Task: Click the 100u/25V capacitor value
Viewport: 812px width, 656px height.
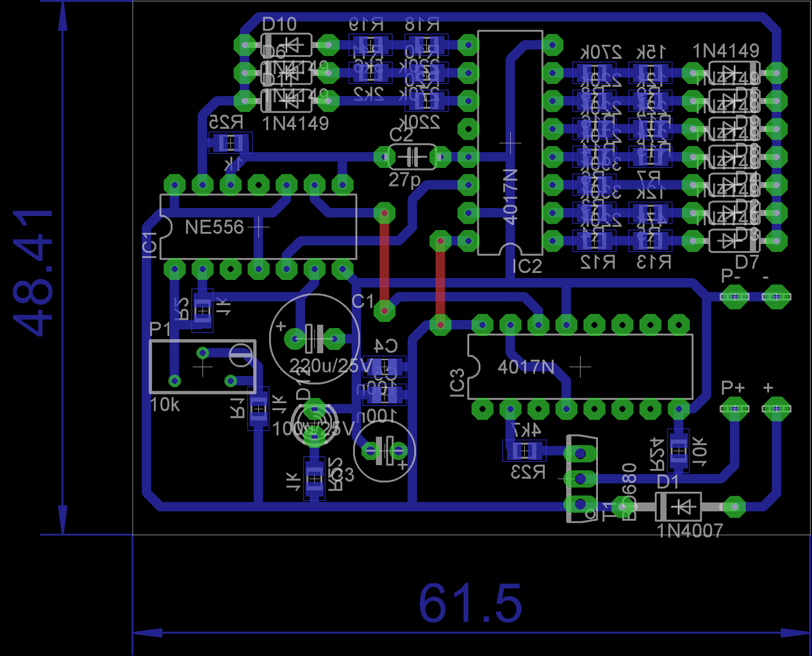Action: [313, 429]
